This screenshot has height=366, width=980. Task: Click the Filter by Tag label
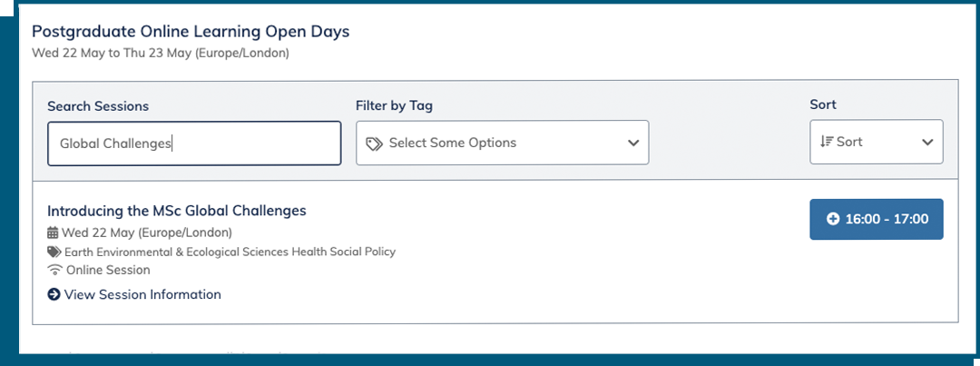(x=394, y=105)
